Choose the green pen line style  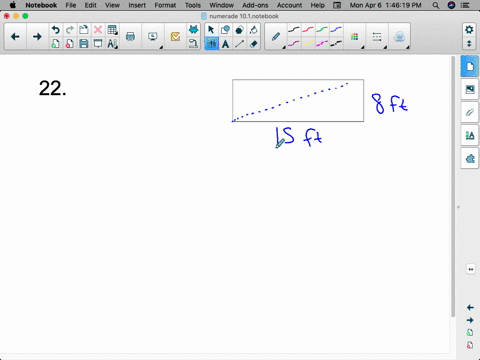coord(322,30)
